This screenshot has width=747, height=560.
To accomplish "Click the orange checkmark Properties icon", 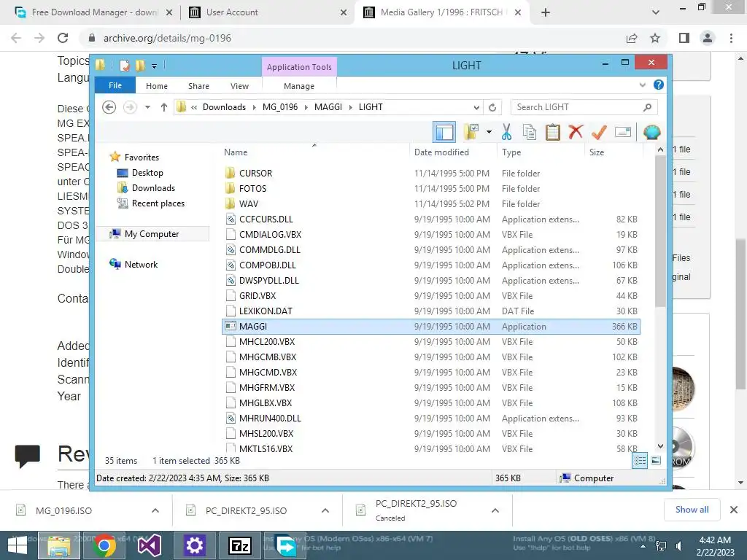I will (599, 132).
